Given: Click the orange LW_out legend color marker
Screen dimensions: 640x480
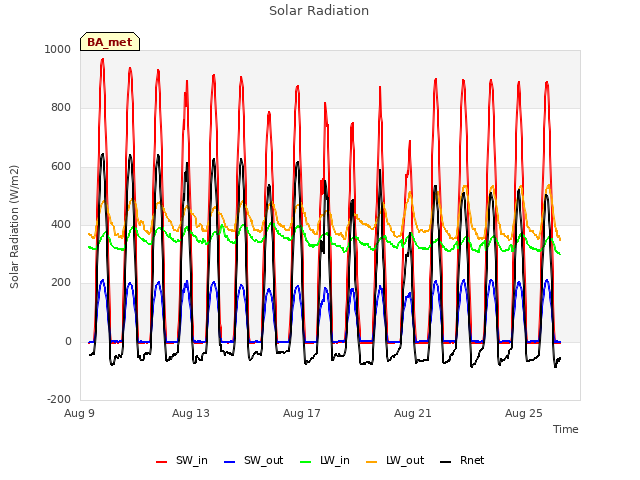Looking at the screenshot, I should click(x=372, y=462).
